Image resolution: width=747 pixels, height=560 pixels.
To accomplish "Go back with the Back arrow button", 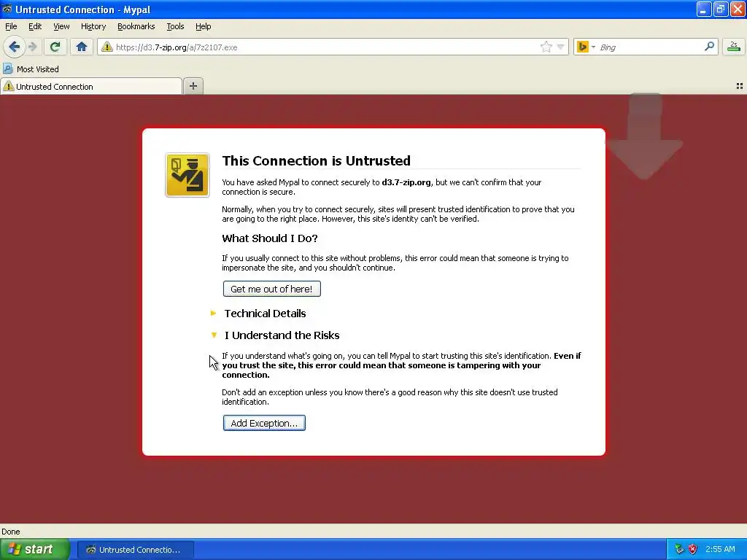I will coord(15,47).
